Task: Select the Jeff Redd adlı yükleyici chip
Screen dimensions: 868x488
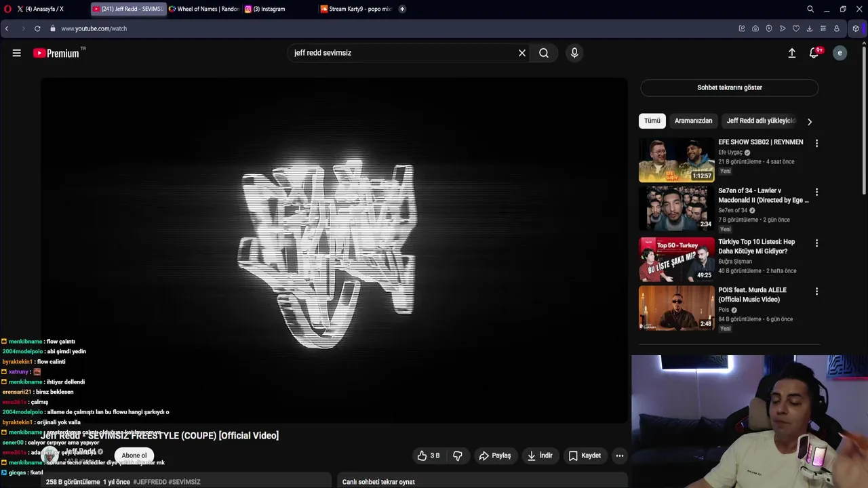Action: pos(760,121)
